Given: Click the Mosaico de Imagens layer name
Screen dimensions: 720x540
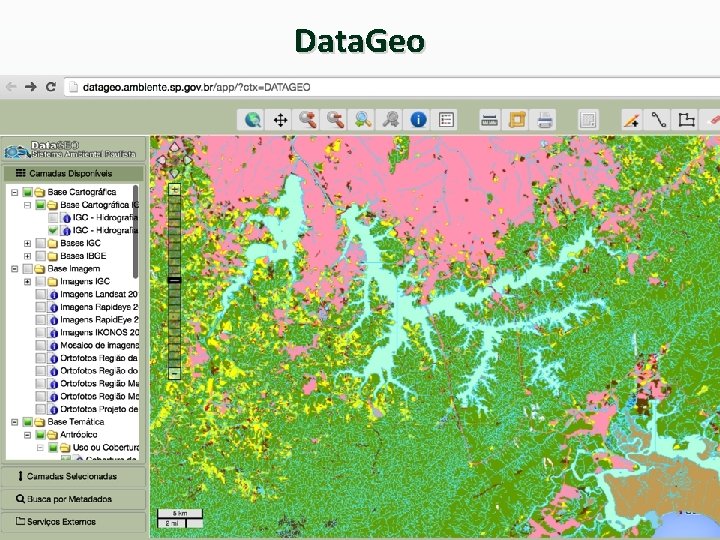Looking at the screenshot, I should (99, 345).
